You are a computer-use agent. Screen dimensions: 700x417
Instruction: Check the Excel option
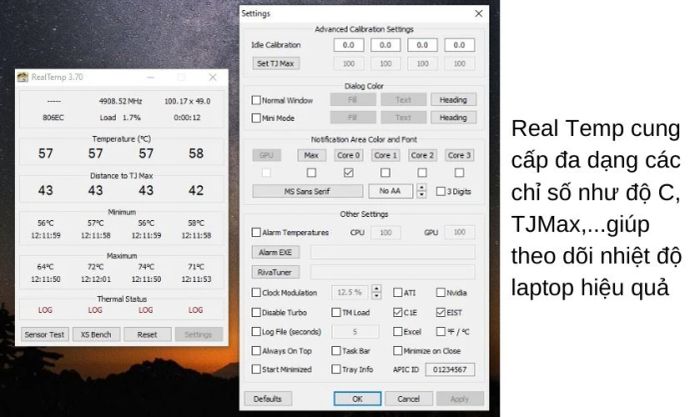[x=397, y=331]
